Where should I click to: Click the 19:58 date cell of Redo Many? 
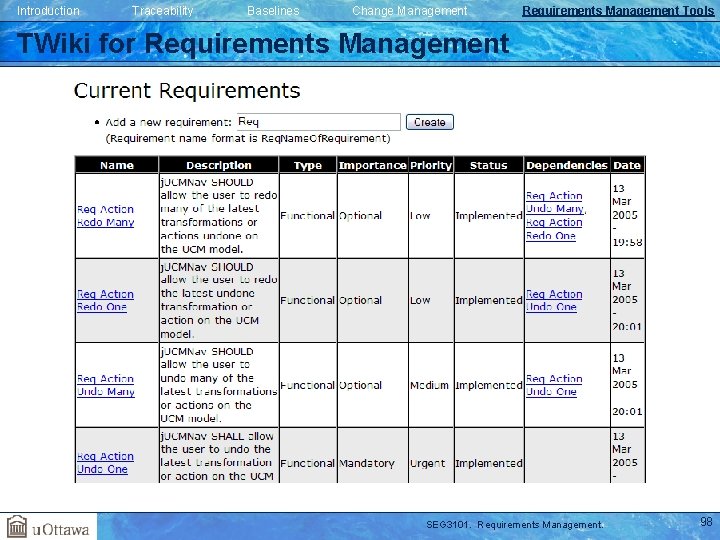click(627, 216)
